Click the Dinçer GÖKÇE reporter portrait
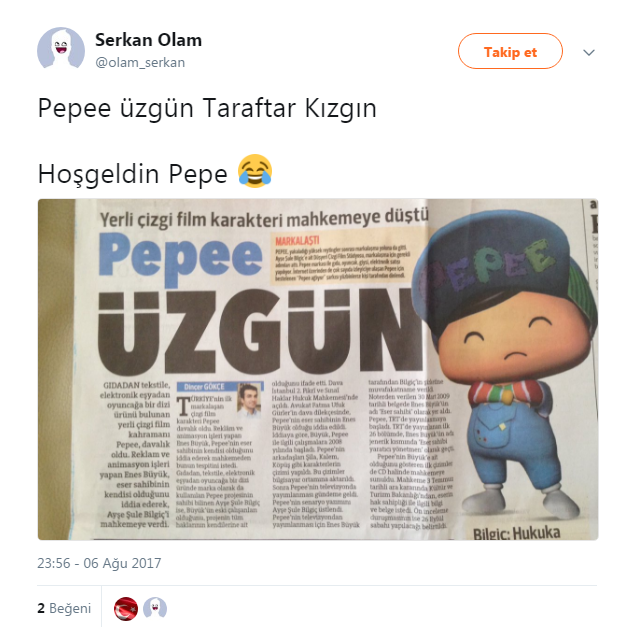625x627 pixels. [x=249, y=399]
